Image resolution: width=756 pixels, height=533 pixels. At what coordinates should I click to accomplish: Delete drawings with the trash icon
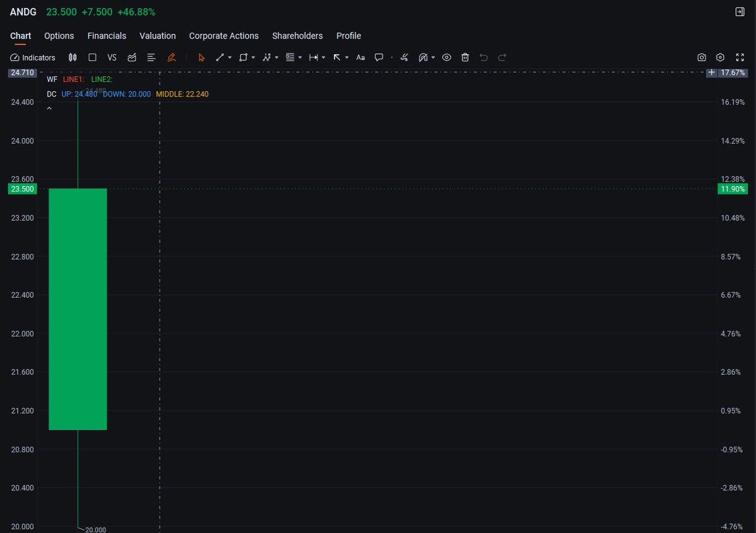[465, 57]
